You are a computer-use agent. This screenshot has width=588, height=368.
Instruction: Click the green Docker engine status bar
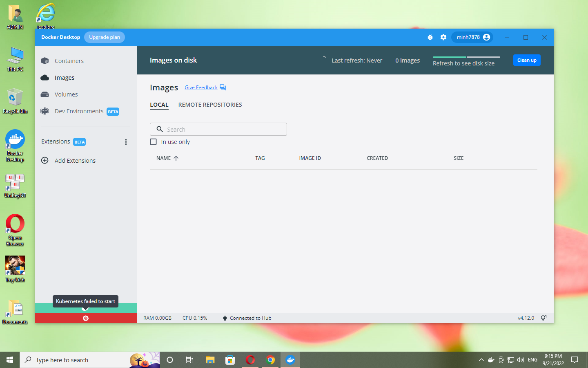(x=86, y=308)
